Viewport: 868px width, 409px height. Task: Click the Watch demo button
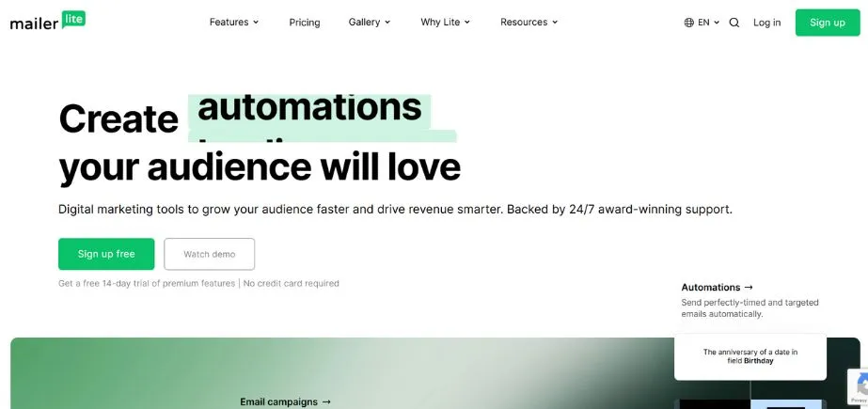210,254
